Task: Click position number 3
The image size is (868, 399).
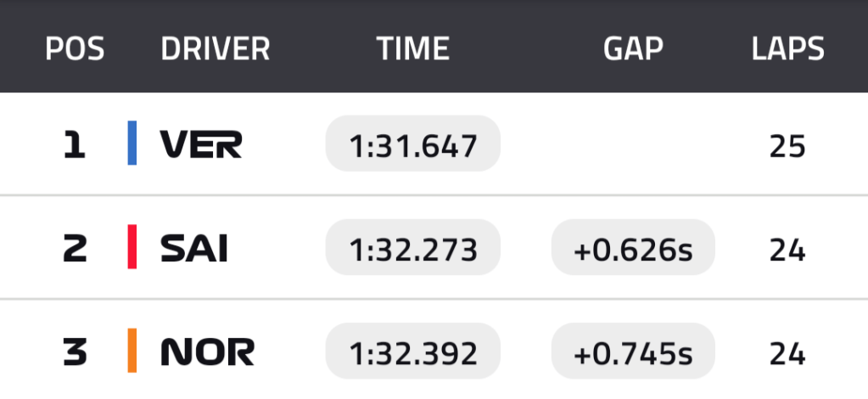Action: (75, 351)
